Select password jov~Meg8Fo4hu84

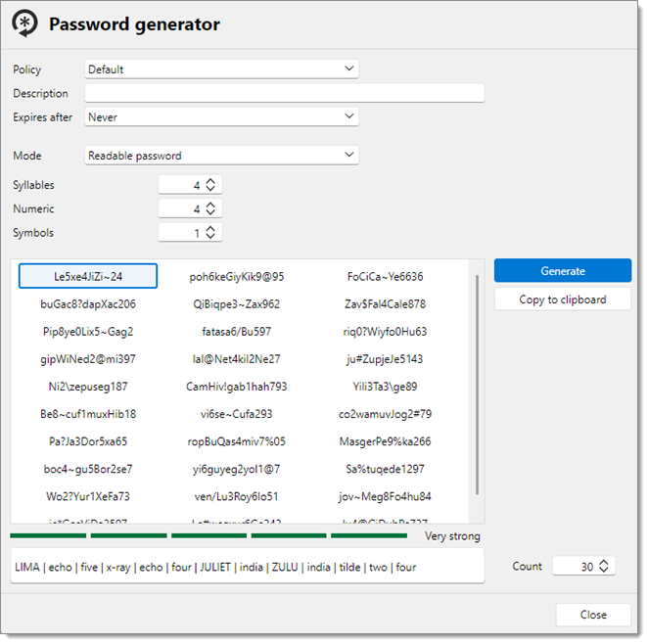point(385,496)
